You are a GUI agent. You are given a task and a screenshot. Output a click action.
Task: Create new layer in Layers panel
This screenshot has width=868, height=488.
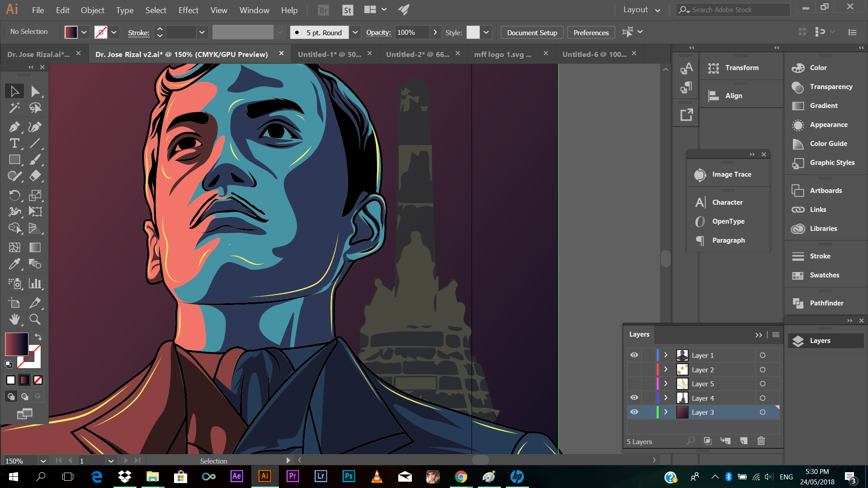pos(744,441)
